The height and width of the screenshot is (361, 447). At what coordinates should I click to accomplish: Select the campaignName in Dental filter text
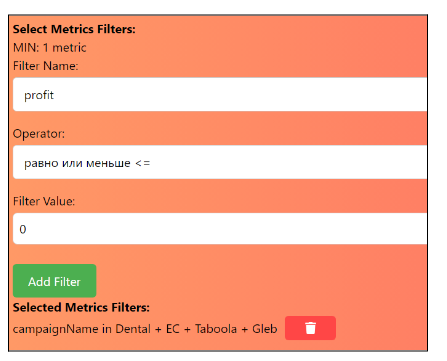tap(145, 329)
